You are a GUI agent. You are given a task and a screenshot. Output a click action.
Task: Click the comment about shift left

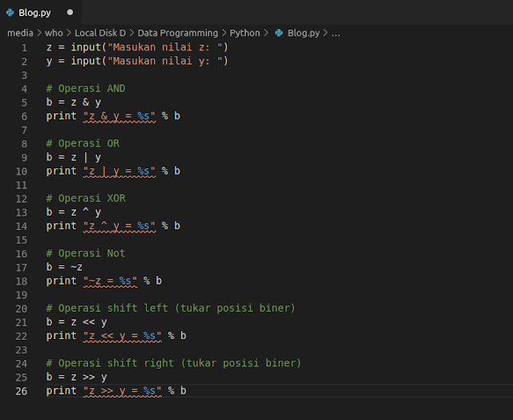171,309
